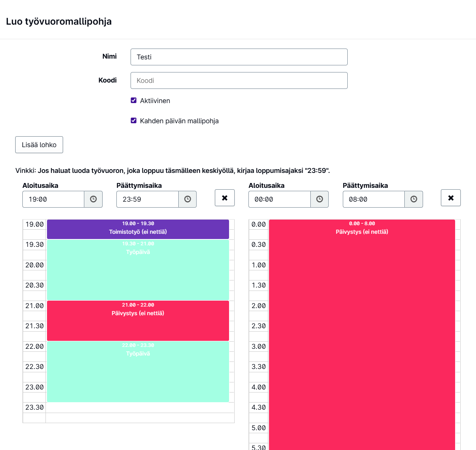Select the purple Toimistotyö 19.00–19.30 event
This screenshot has width=476, height=450.
[138, 229]
